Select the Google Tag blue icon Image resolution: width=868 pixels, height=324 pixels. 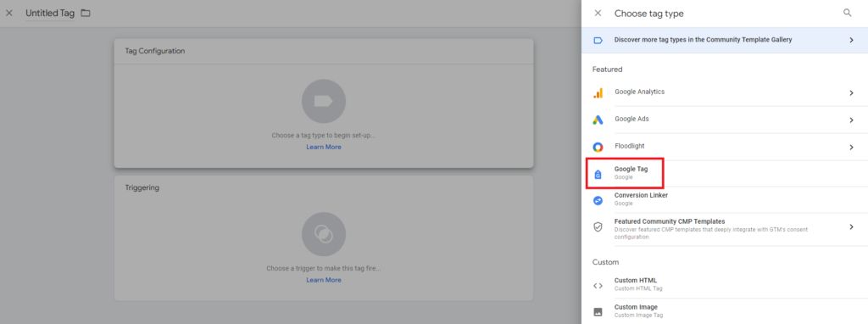click(x=598, y=175)
